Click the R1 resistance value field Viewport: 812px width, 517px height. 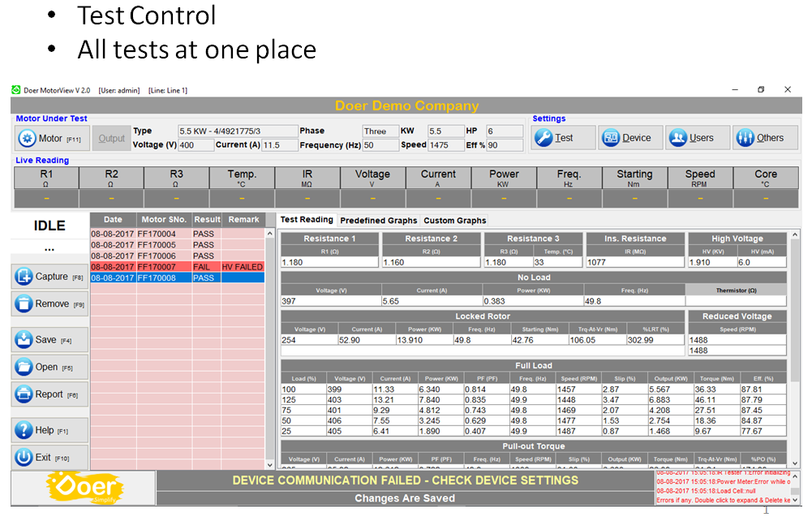pyautogui.click(x=329, y=263)
